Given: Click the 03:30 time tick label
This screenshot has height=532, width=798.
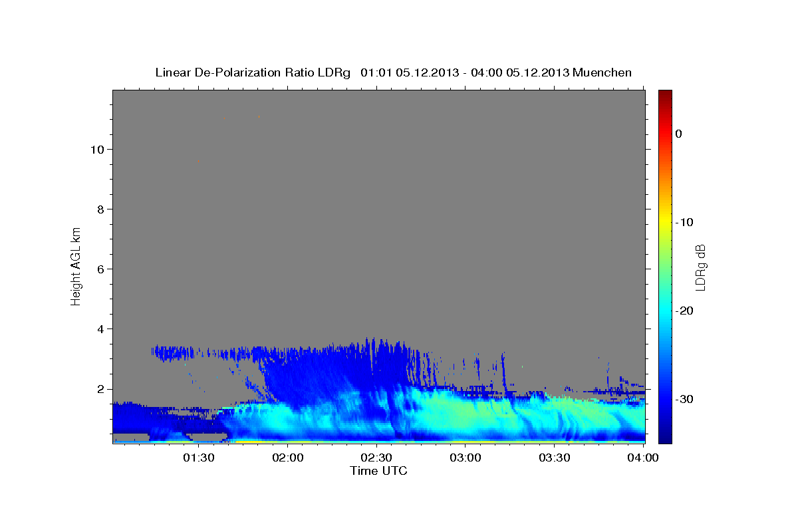Looking at the screenshot, I should point(555,458).
